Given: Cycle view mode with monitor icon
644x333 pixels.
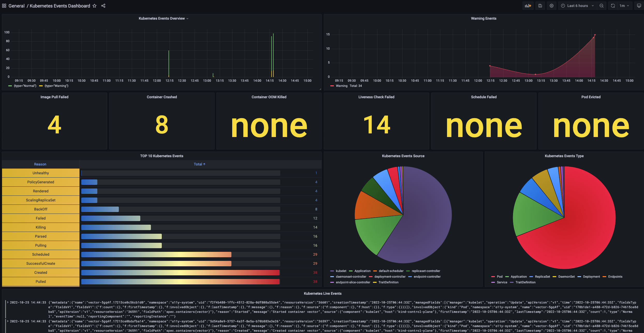Looking at the screenshot, I should [x=639, y=6].
